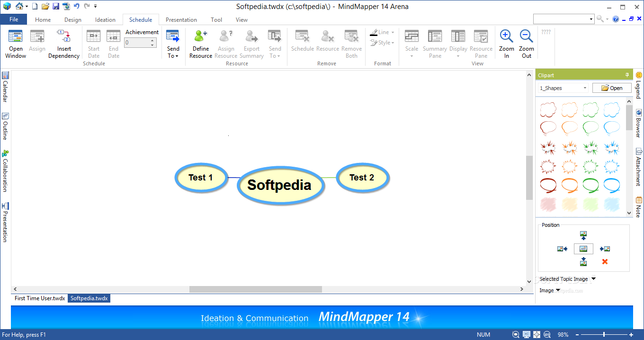The height and width of the screenshot is (340, 644).
Task: Open the Browser side panel
Action: click(639, 123)
